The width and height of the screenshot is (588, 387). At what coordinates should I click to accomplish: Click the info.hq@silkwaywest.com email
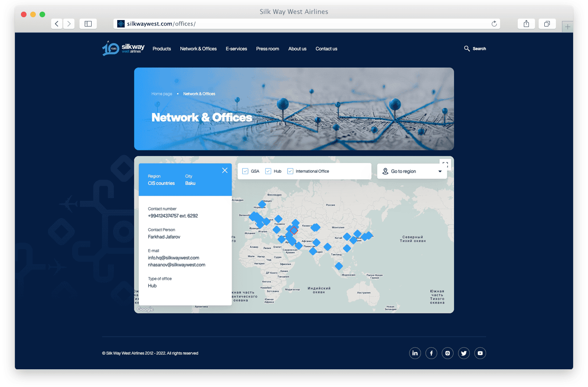coord(174,258)
